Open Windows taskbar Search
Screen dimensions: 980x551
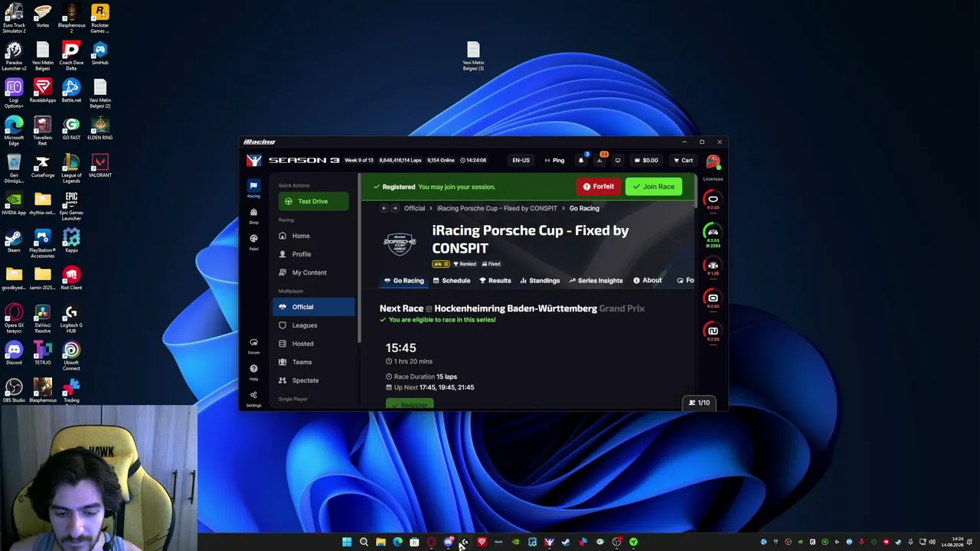tap(364, 542)
